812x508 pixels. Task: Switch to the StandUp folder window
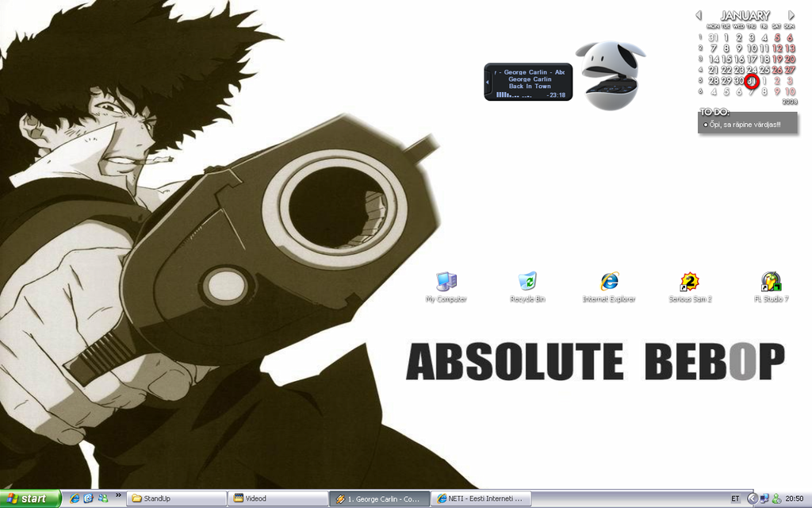(x=177, y=498)
